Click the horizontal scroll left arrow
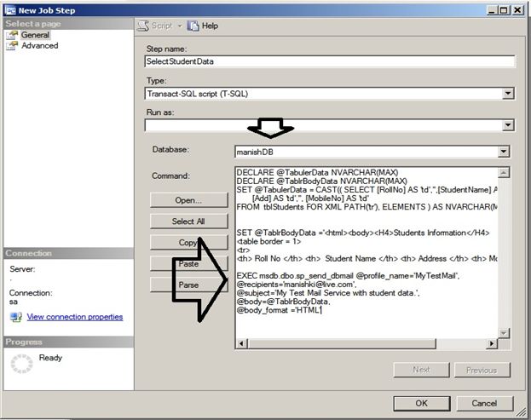This screenshot has height=420, width=531. 241,344
